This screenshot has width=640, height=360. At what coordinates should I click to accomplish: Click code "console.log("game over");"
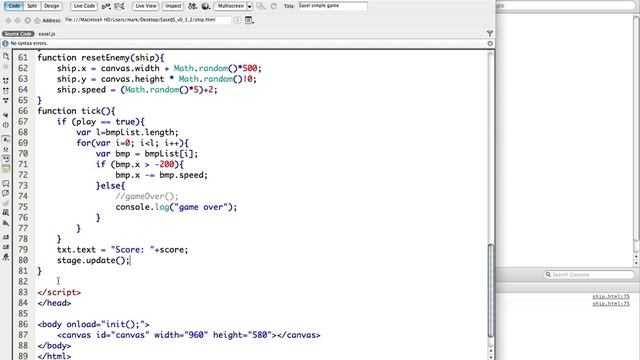coord(176,207)
